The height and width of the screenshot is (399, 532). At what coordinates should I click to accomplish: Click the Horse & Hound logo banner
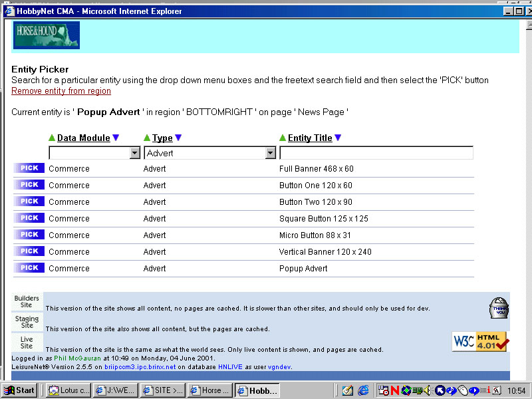pos(47,35)
